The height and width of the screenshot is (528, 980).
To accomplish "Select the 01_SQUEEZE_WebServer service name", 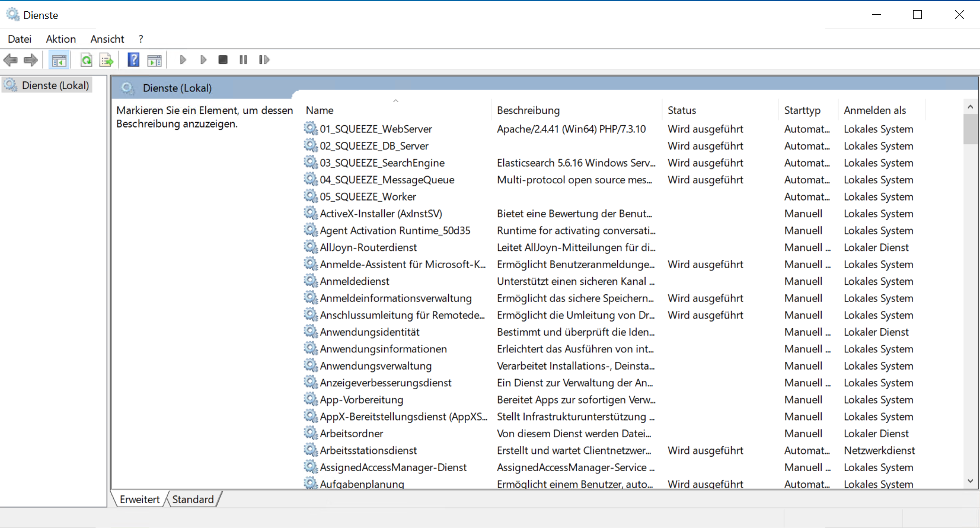I will coord(376,129).
